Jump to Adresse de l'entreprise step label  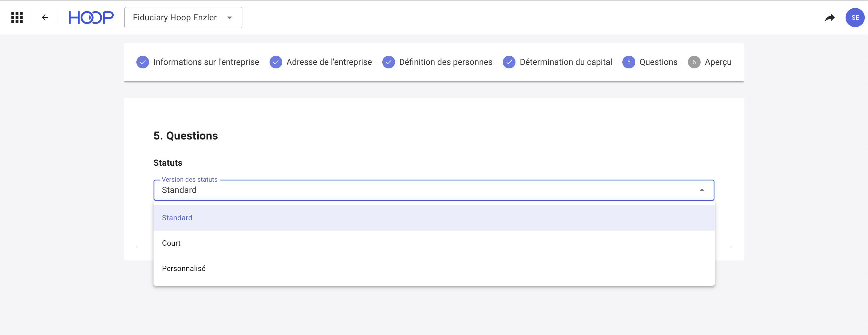(329, 62)
